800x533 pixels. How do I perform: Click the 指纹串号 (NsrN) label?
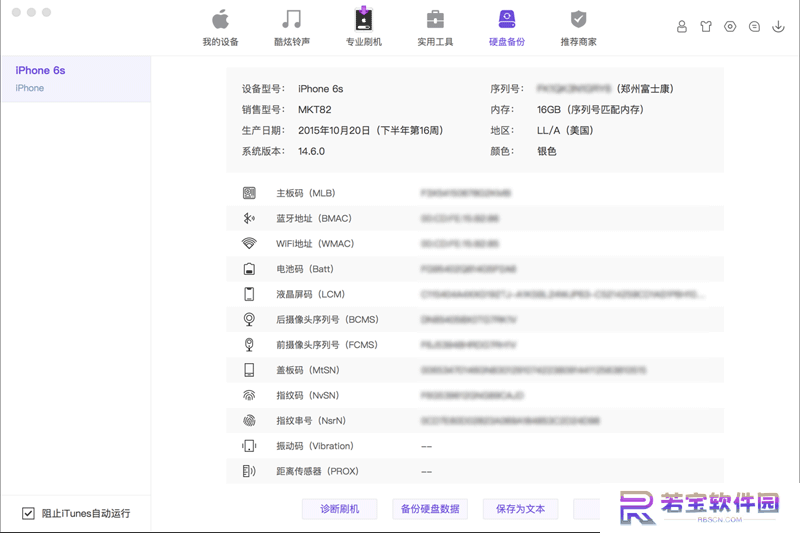pyautogui.click(x=311, y=421)
